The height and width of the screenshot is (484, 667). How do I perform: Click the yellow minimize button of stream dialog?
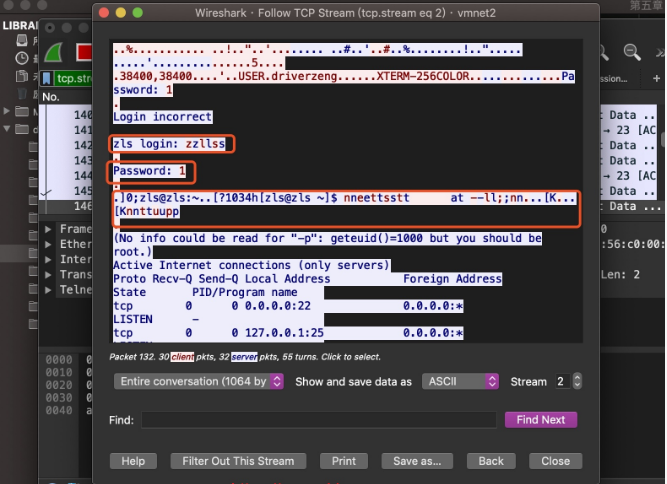[121, 13]
